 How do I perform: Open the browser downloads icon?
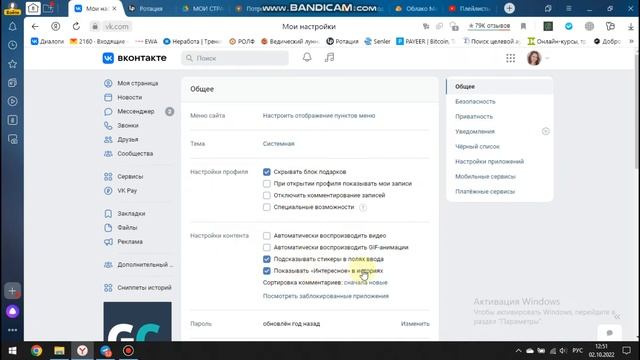point(631,27)
